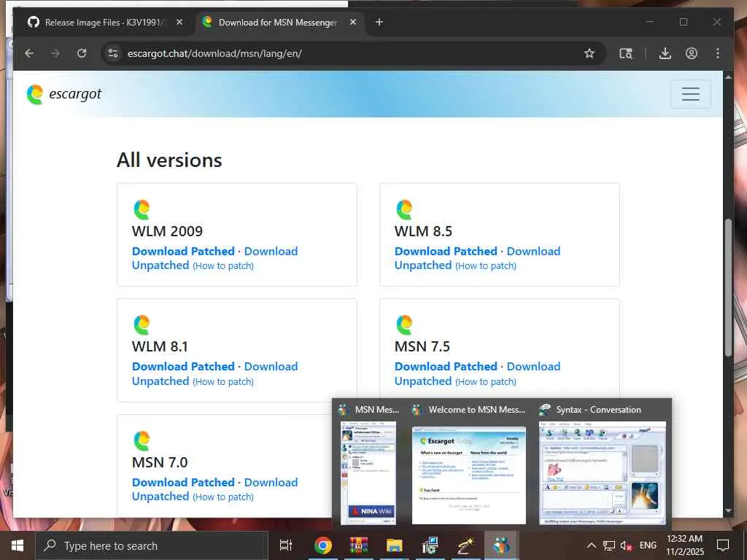Download Patched MSN 7.5
747x560 pixels.
click(x=446, y=367)
